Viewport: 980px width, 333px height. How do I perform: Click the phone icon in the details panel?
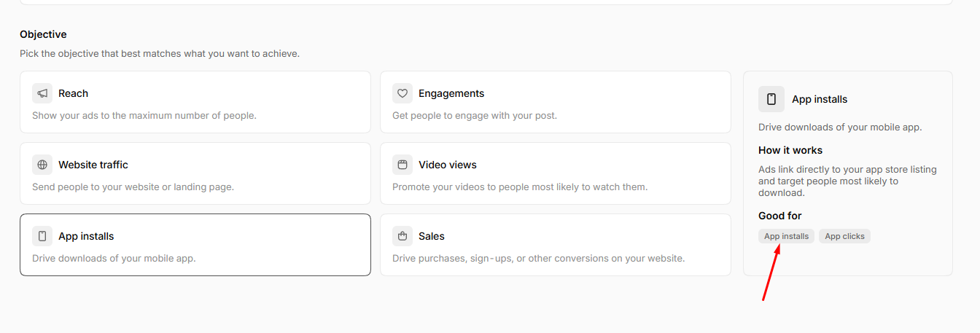(771, 99)
